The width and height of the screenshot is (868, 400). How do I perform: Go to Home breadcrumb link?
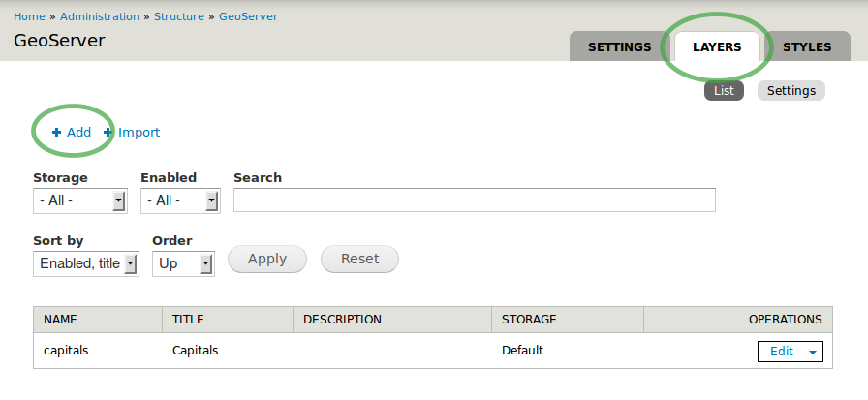coord(29,16)
